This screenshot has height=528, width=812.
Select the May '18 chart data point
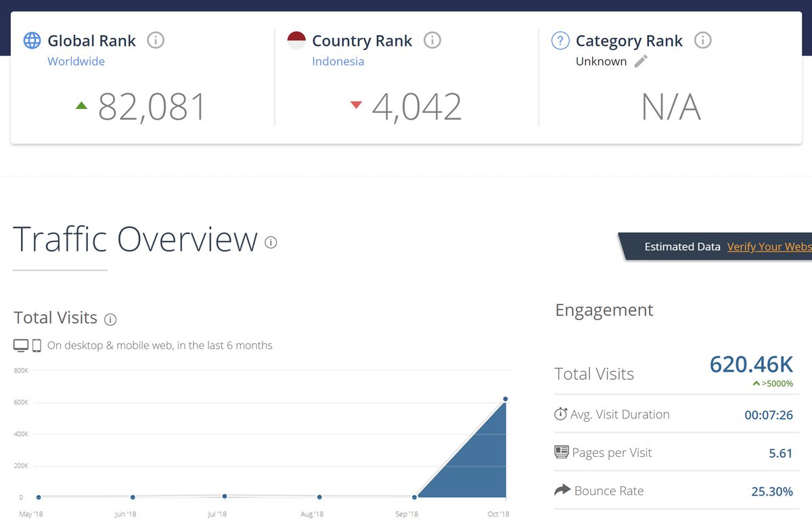click(x=39, y=497)
